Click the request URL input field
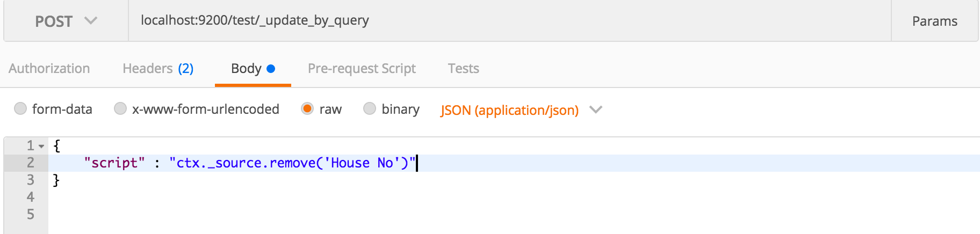 tap(510, 21)
